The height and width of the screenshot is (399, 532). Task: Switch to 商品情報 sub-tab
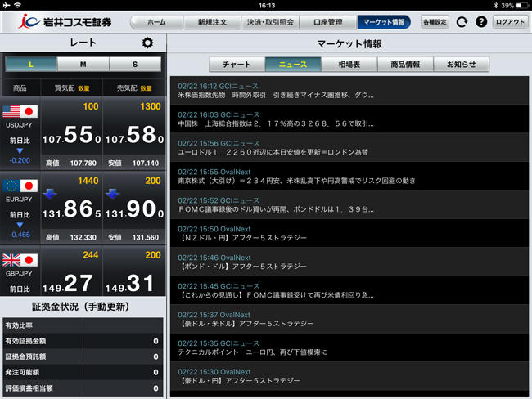(x=405, y=65)
